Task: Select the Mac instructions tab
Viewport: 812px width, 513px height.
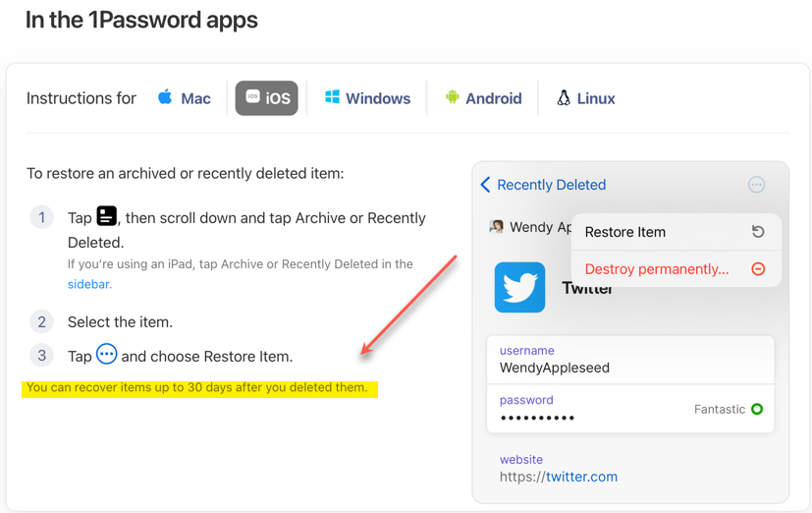Action: point(185,98)
